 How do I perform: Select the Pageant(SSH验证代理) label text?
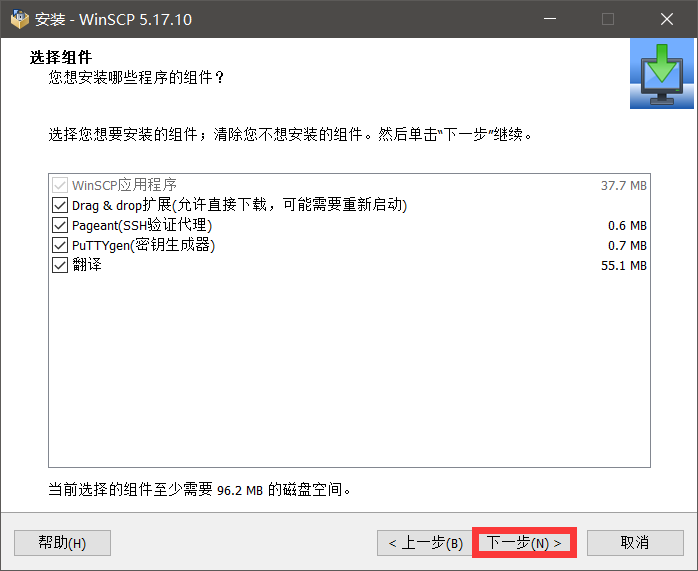(x=142, y=225)
